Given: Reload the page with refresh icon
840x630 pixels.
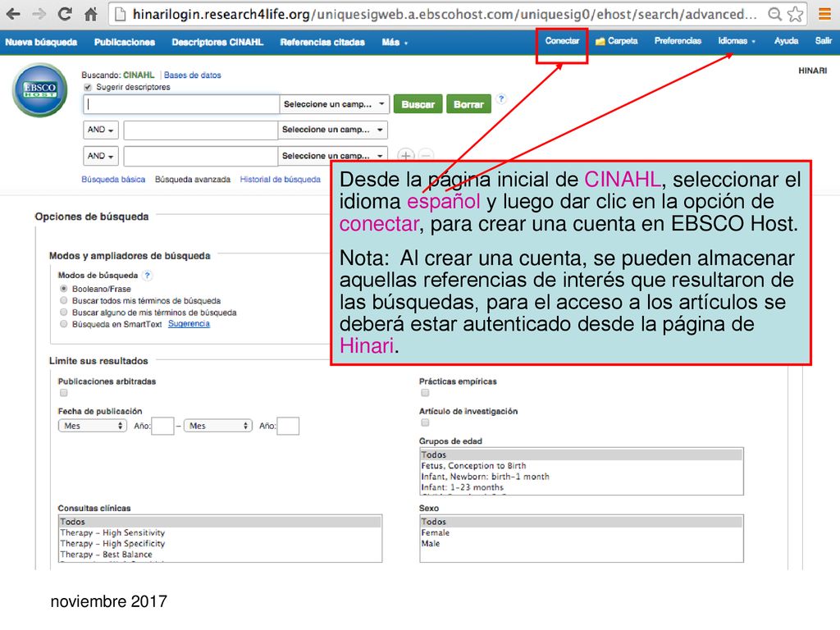Looking at the screenshot, I should pyautogui.click(x=65, y=15).
